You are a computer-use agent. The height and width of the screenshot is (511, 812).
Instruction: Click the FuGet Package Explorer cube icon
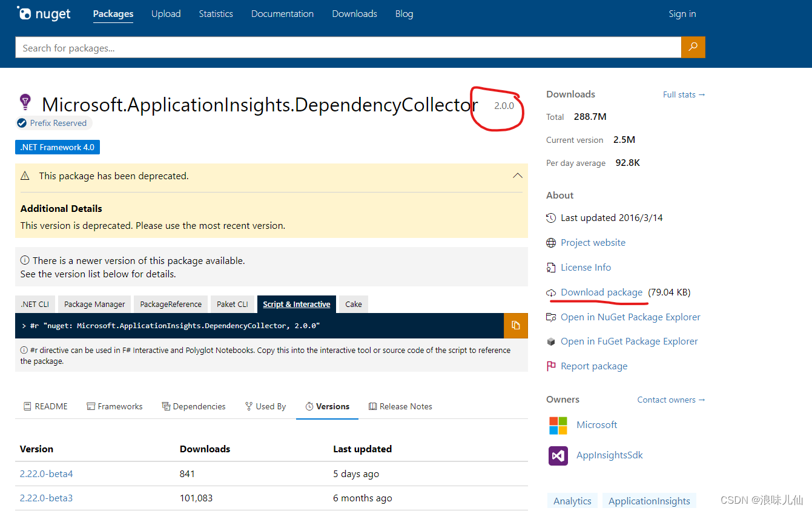(x=551, y=341)
